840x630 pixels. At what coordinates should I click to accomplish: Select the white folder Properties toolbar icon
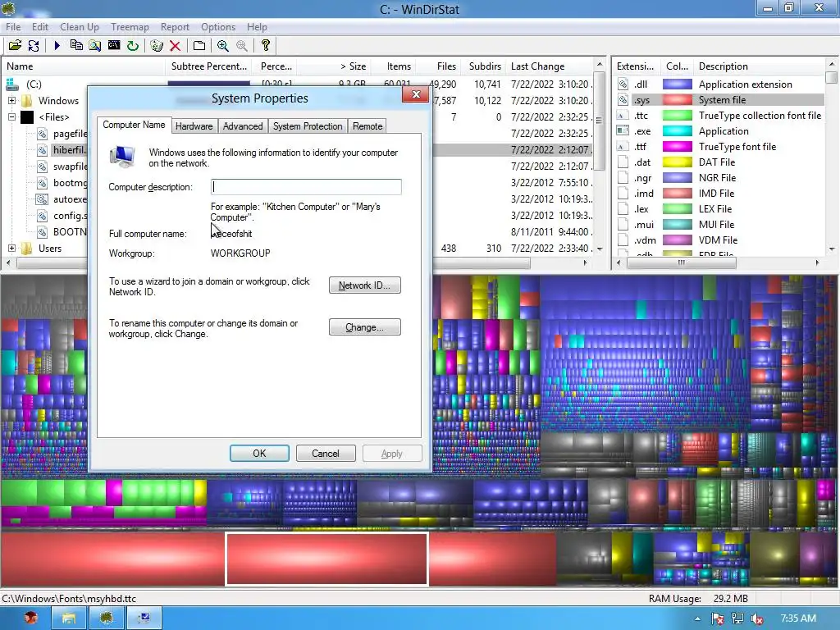199,46
